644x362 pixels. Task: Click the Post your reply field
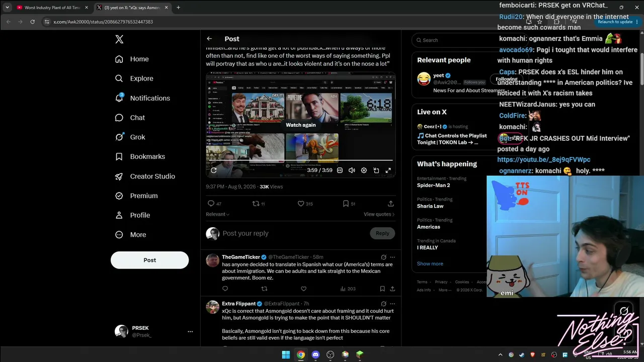294,233
